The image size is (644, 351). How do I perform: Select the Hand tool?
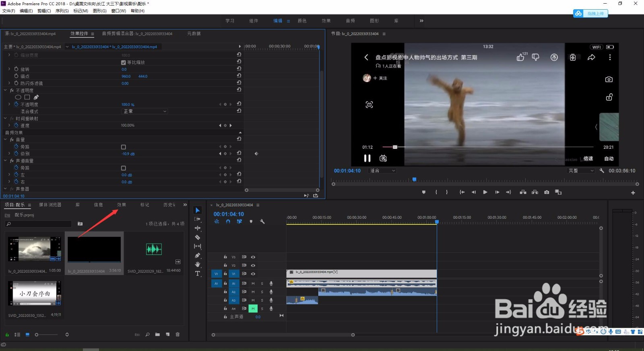point(198,264)
